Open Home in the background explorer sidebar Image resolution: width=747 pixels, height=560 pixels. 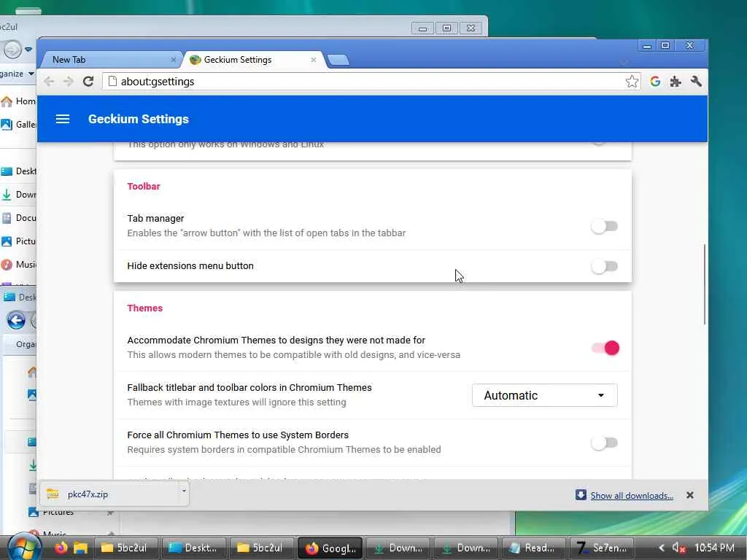pyautogui.click(x=18, y=101)
